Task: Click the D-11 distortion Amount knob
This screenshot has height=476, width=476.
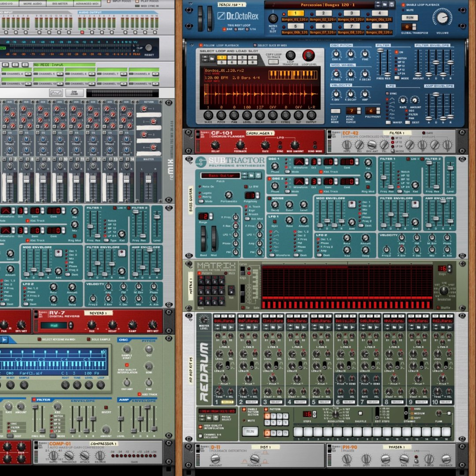Action: click(x=215, y=459)
